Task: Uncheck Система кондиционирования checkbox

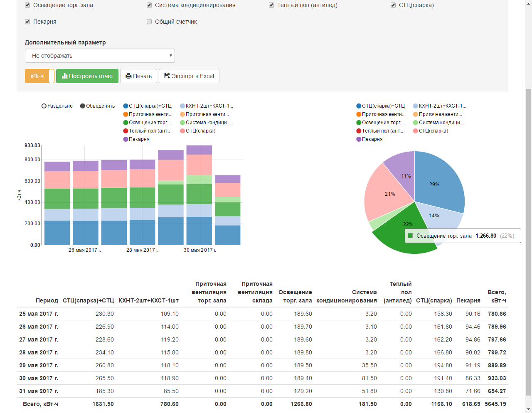Action: 149,5
